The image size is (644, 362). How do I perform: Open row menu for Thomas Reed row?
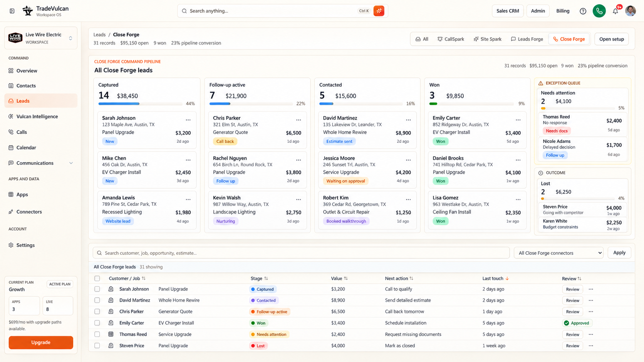click(591, 334)
